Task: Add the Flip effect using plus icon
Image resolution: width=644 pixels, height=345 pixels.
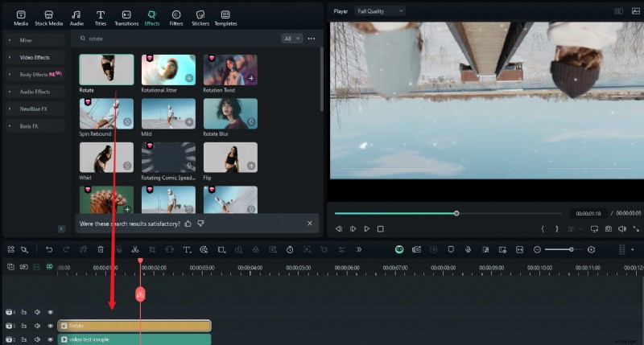Action: coord(251,166)
